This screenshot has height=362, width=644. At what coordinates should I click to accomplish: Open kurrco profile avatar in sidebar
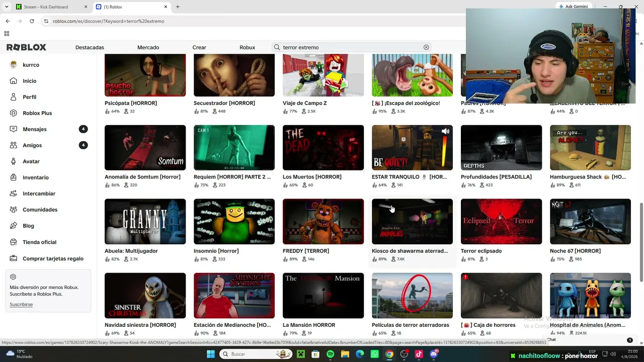14,65
